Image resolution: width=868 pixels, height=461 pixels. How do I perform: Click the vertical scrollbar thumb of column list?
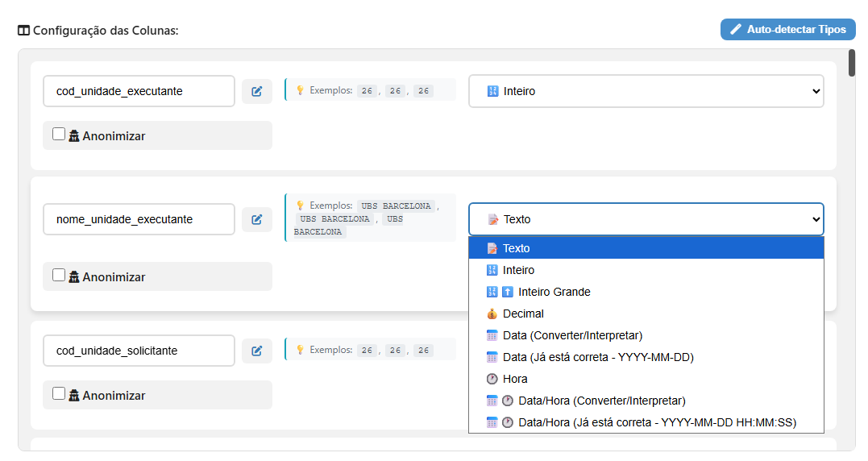(852, 63)
